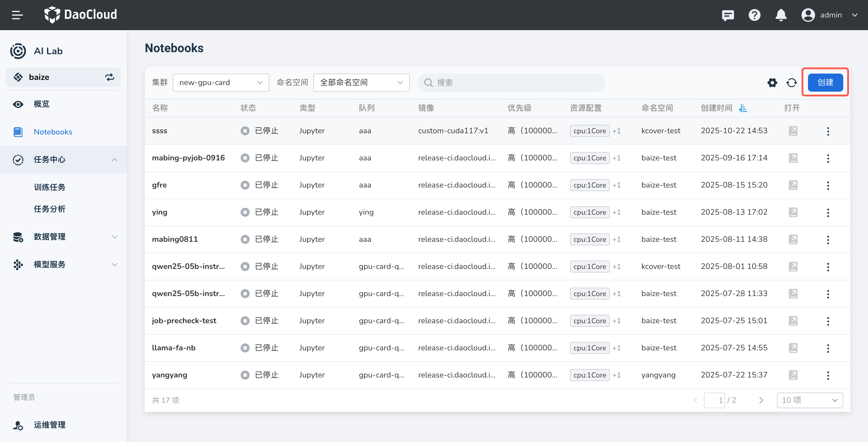Open the cluster new-gpu-card dropdown
Screen dimensions: 868x442
click(221, 83)
